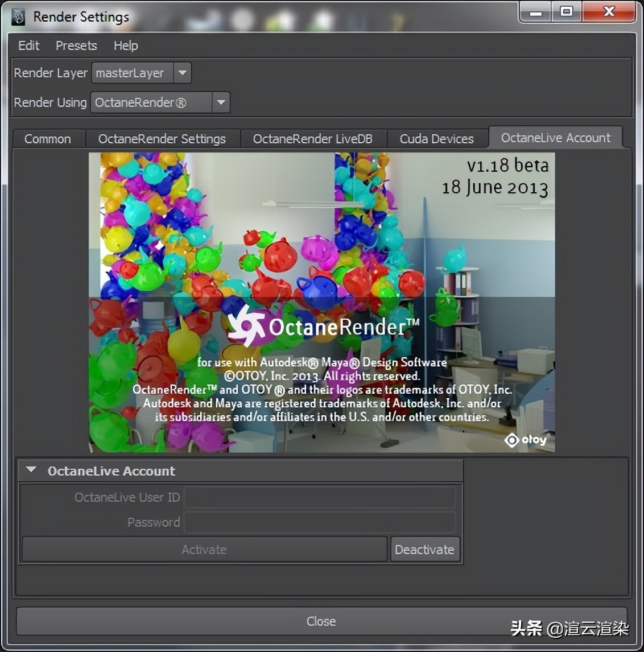Switch to the OctaneRender LiveDB tab
644x652 pixels.
(x=313, y=139)
